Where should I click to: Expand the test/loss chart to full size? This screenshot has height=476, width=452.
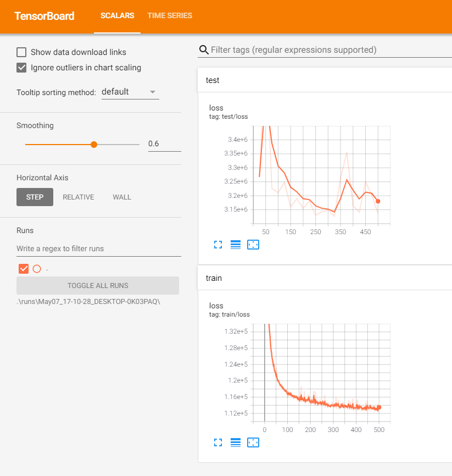tap(218, 245)
